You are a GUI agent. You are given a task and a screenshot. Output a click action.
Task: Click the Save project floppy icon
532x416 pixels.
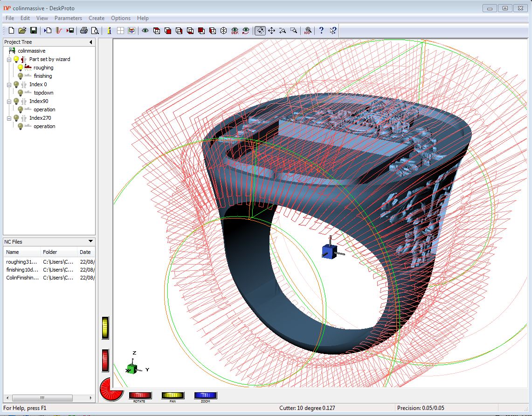pos(34,31)
